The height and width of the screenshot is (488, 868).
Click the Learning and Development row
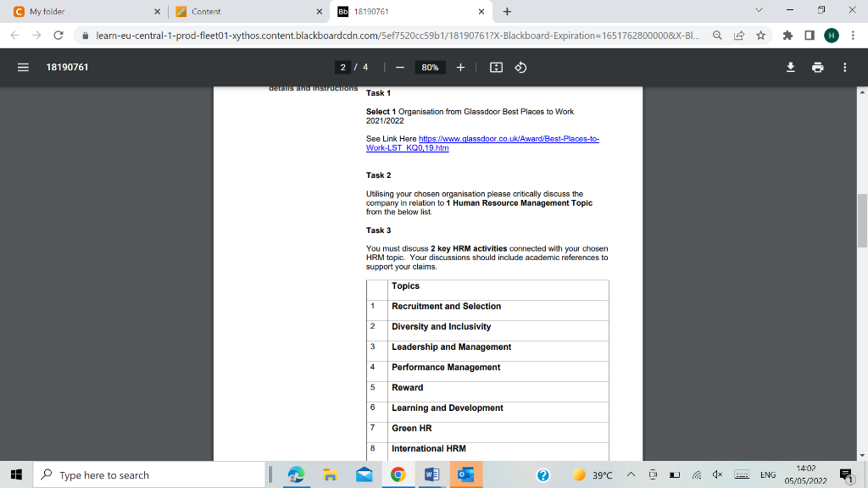[487, 413]
